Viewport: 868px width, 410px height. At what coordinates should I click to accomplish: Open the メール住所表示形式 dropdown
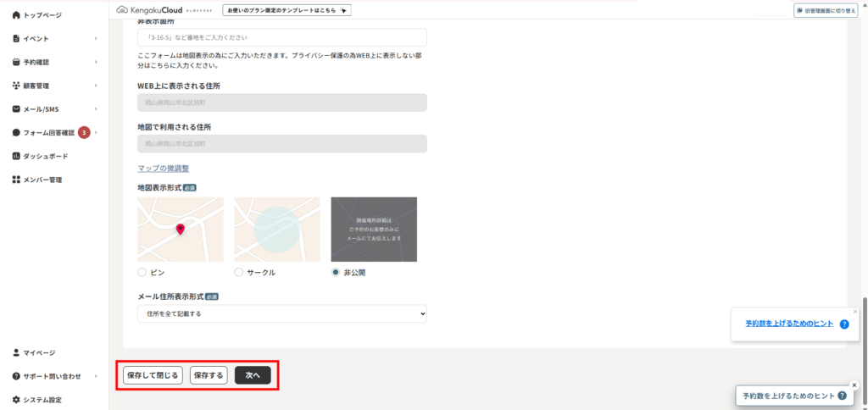point(281,314)
